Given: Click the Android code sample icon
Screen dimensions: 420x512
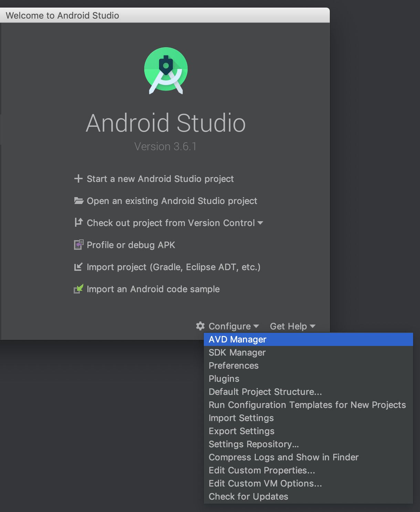Looking at the screenshot, I should [x=78, y=289].
